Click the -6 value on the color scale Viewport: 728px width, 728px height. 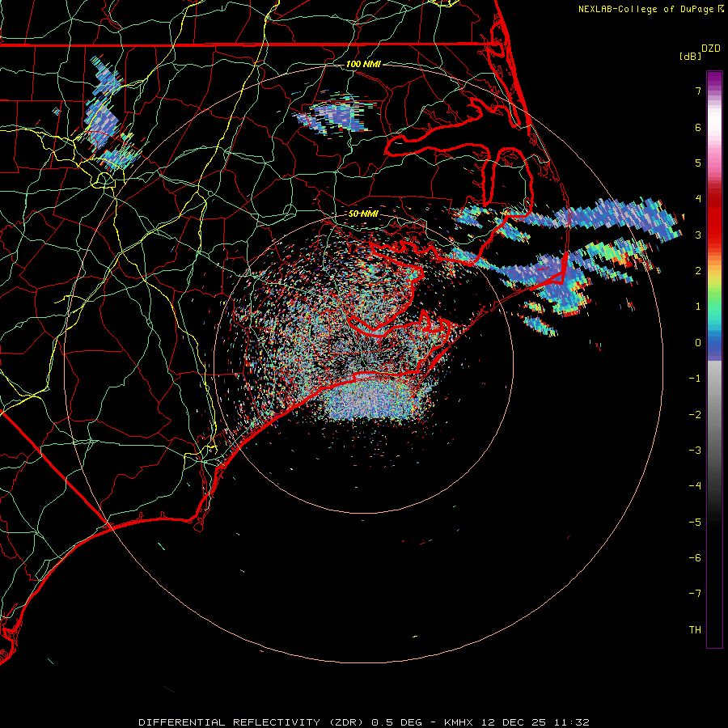[695, 558]
